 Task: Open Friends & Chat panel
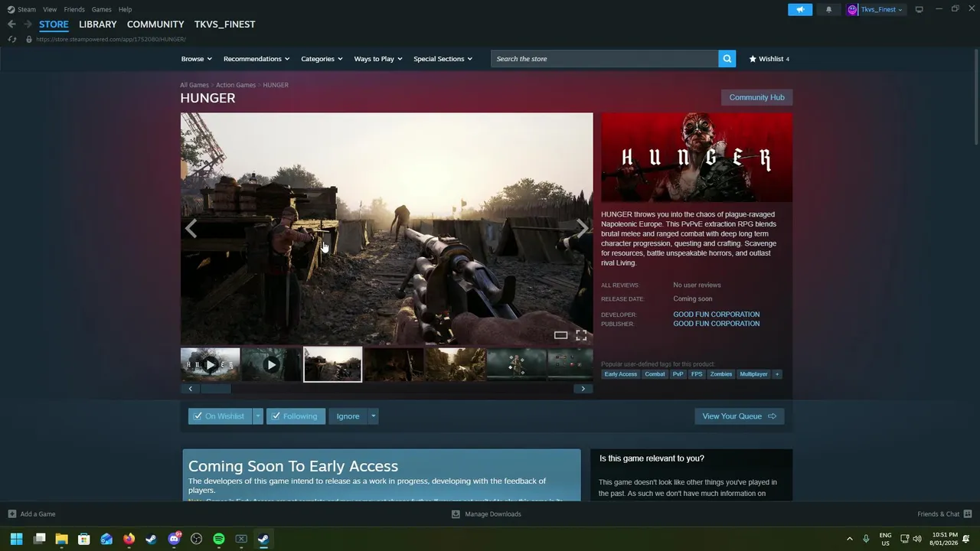click(944, 514)
